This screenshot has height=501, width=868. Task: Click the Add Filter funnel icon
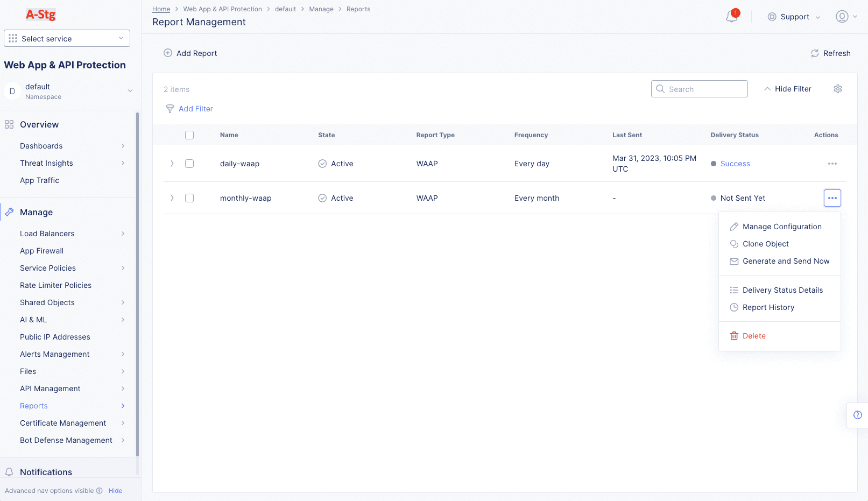coord(170,109)
